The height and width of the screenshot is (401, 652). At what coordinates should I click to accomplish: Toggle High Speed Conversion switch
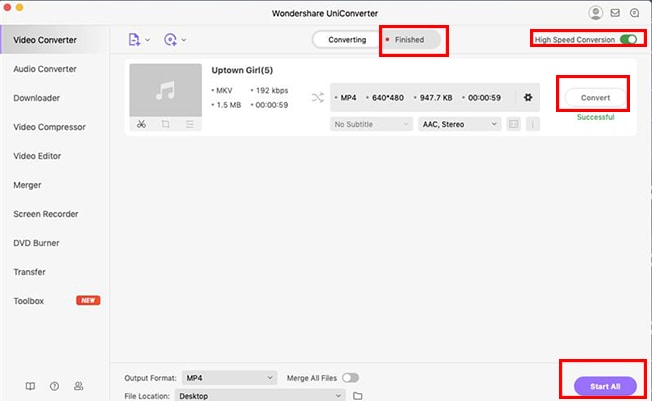628,40
